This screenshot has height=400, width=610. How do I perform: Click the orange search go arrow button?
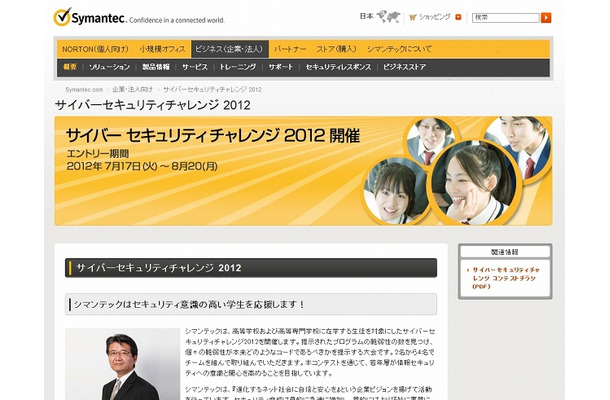[546, 18]
